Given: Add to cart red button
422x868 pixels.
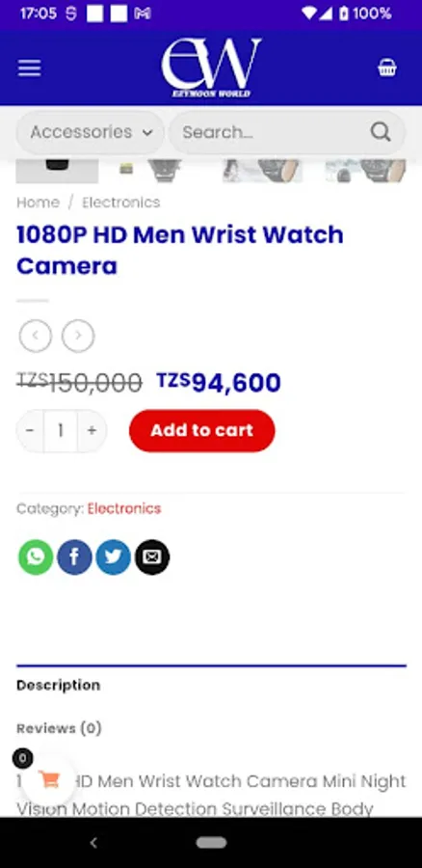Looking at the screenshot, I should 202,431.
